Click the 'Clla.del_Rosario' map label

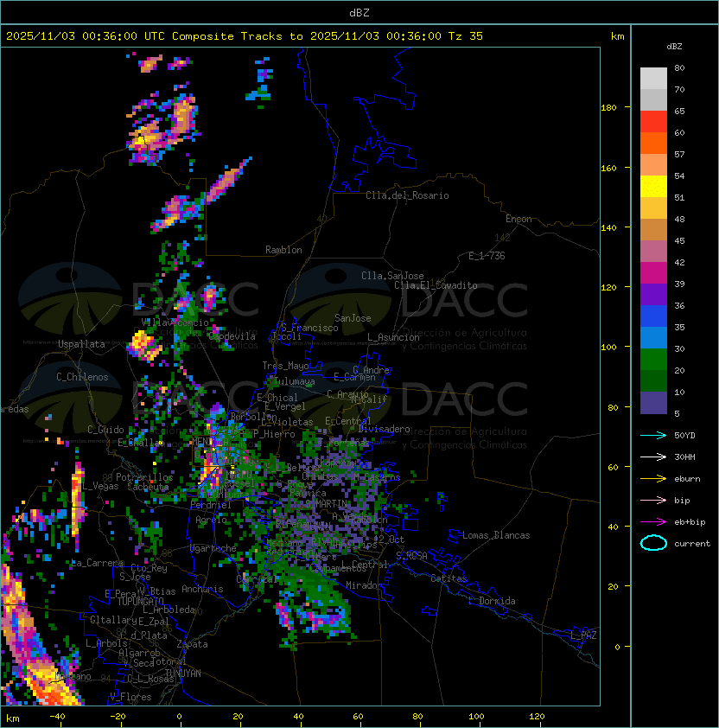click(x=407, y=195)
